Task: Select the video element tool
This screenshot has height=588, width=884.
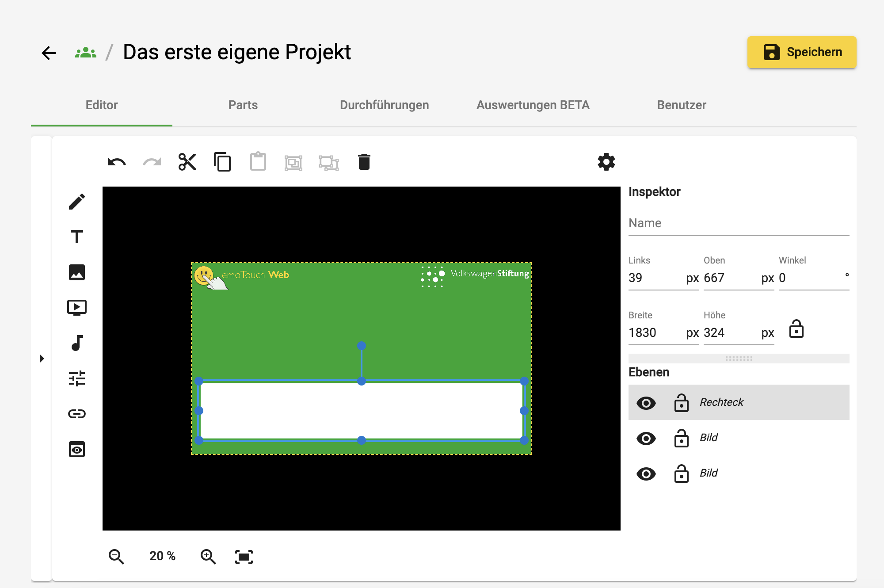Action: click(77, 308)
